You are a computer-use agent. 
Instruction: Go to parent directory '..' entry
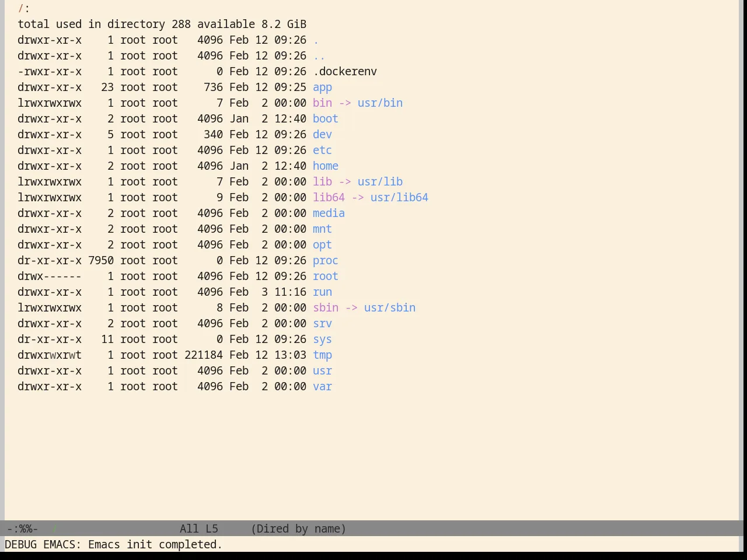(319, 56)
